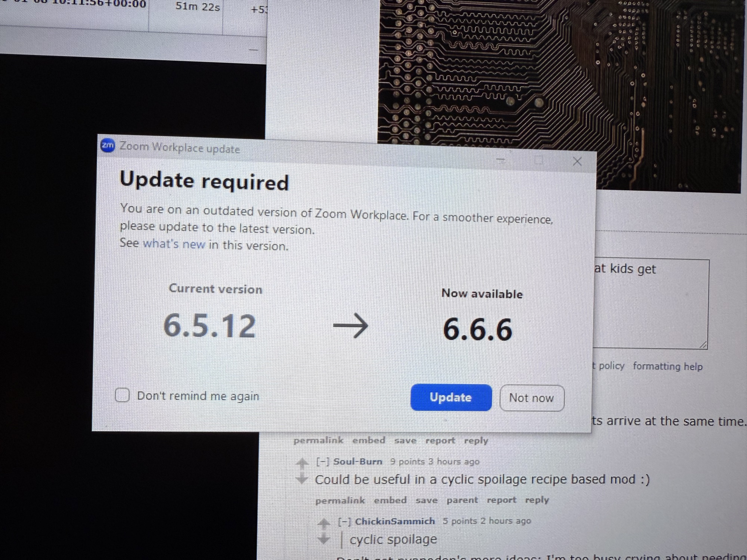Click the comment box resize handle
The image size is (747, 560).
pyautogui.click(x=703, y=345)
